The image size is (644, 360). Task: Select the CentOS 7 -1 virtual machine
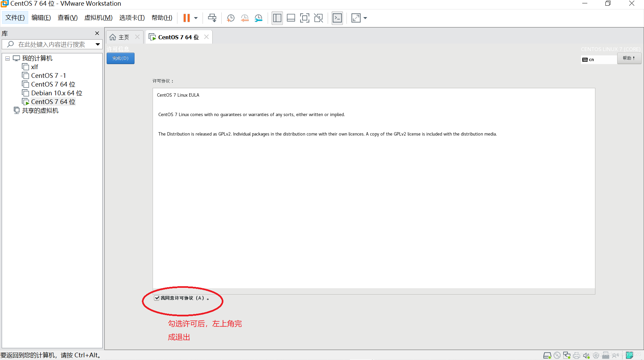point(49,76)
